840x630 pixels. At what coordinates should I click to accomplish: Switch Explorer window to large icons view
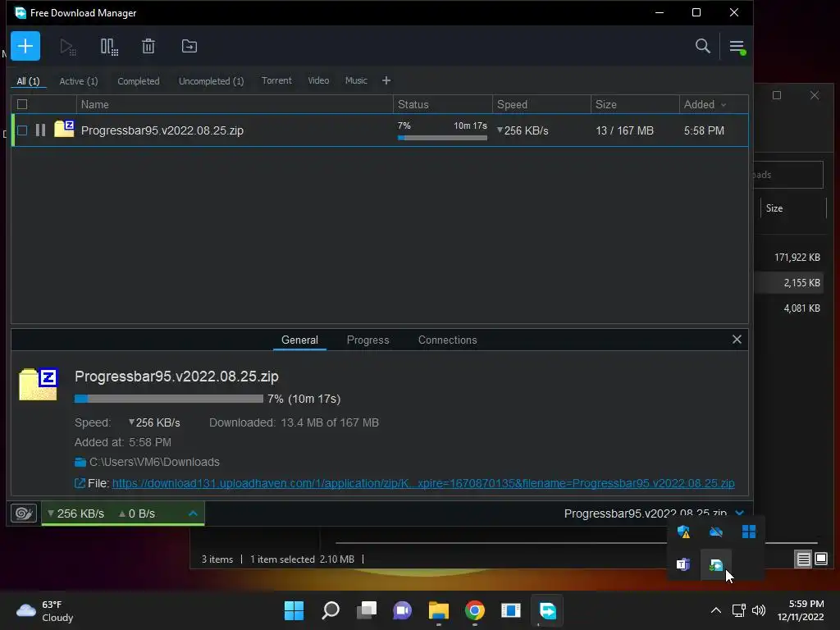[x=820, y=559]
